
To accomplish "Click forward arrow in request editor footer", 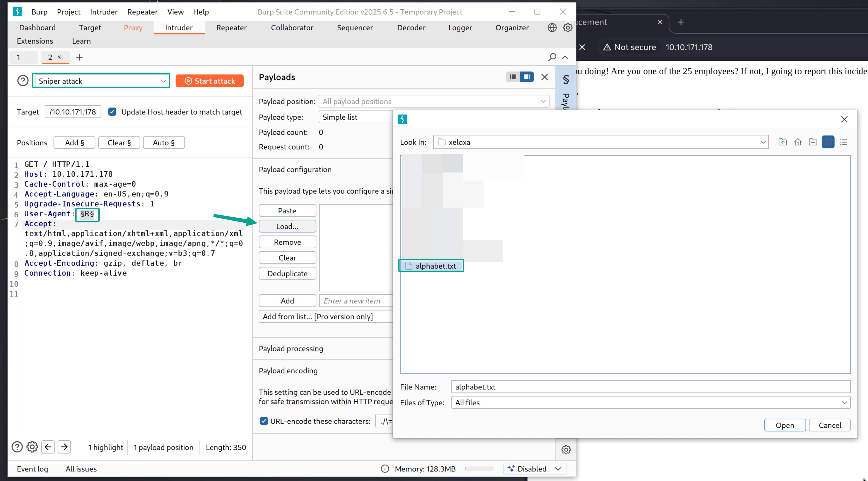I will [64, 447].
